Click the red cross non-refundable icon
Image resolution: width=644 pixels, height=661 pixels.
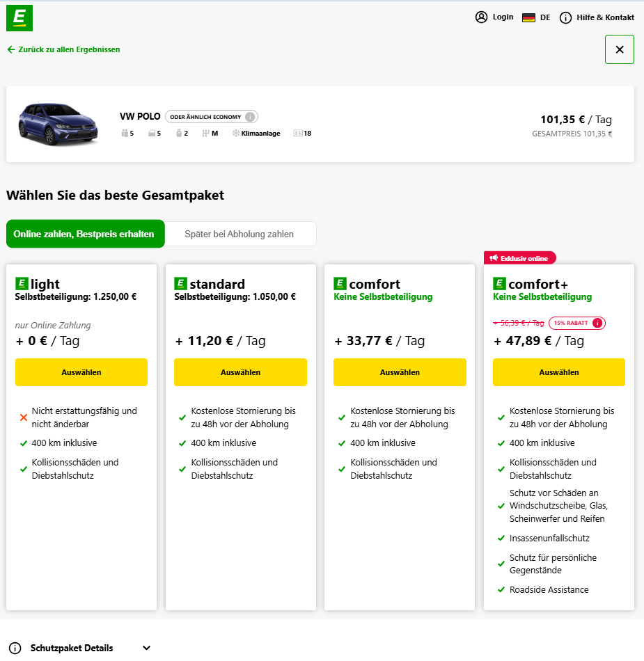(24, 417)
